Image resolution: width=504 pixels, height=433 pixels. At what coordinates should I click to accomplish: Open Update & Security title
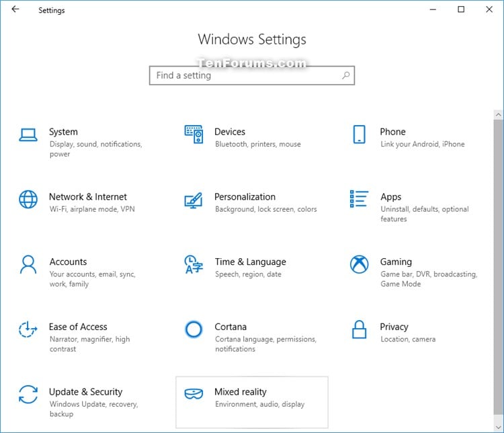click(x=86, y=392)
